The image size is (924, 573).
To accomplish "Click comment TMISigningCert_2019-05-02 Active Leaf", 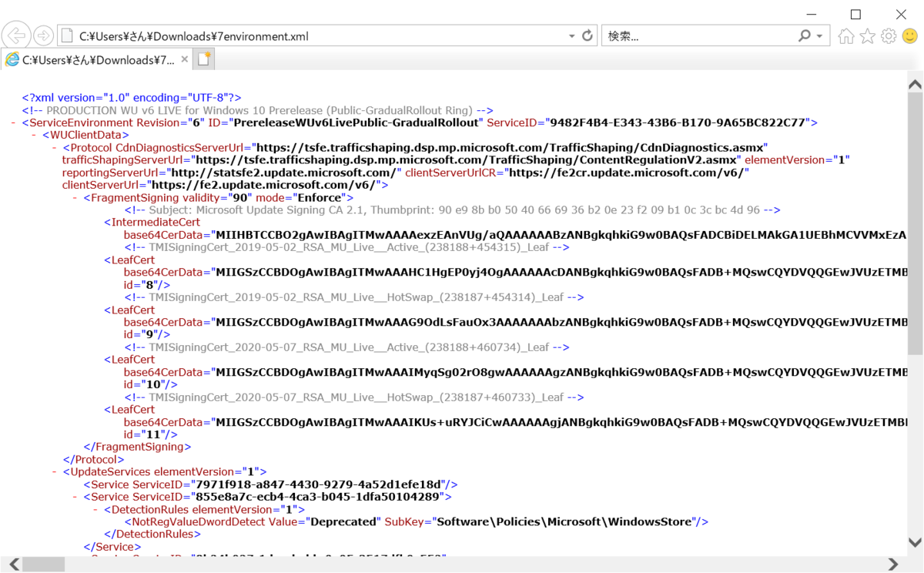I will (346, 247).
